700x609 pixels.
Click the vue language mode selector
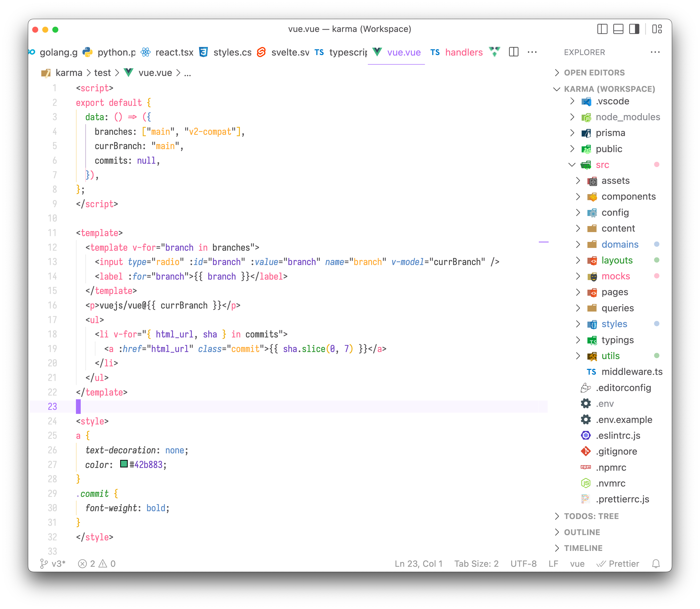point(577,564)
